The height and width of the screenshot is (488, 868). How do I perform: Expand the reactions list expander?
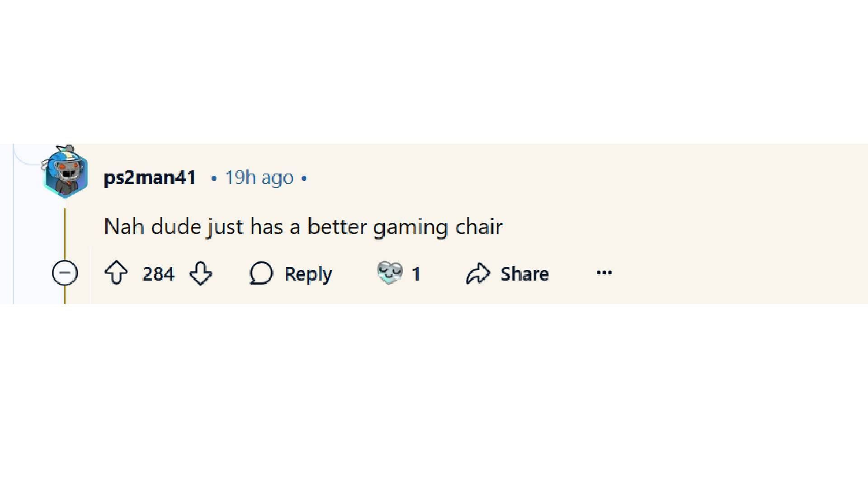[x=400, y=273]
